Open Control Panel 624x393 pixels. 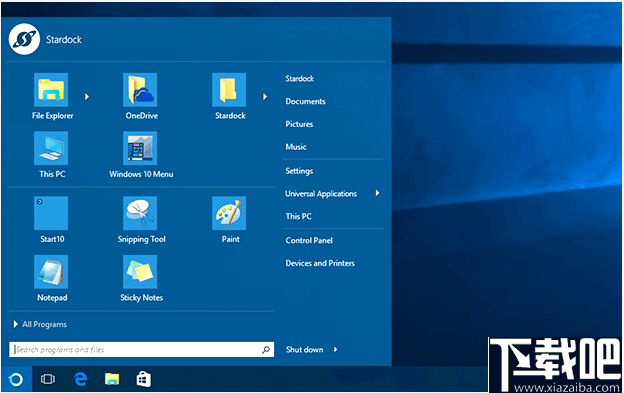tap(309, 240)
